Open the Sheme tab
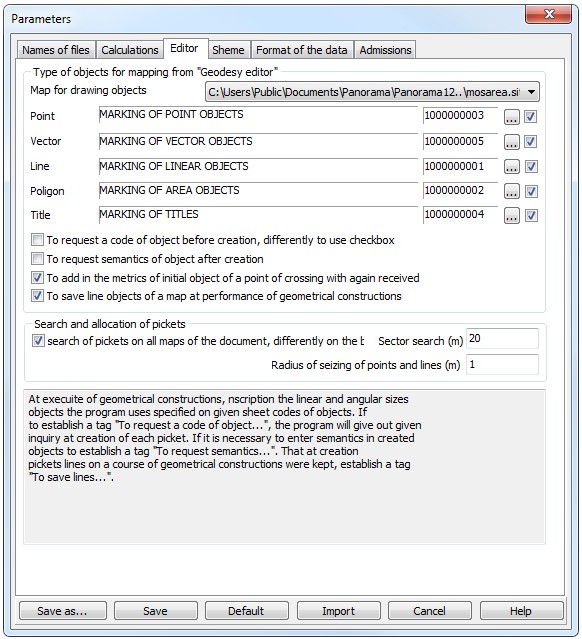 coord(228,50)
